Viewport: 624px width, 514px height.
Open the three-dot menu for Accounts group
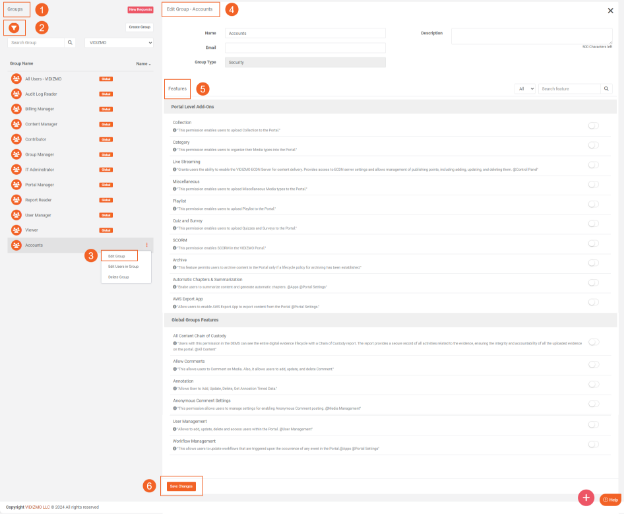pyautogui.click(x=147, y=245)
